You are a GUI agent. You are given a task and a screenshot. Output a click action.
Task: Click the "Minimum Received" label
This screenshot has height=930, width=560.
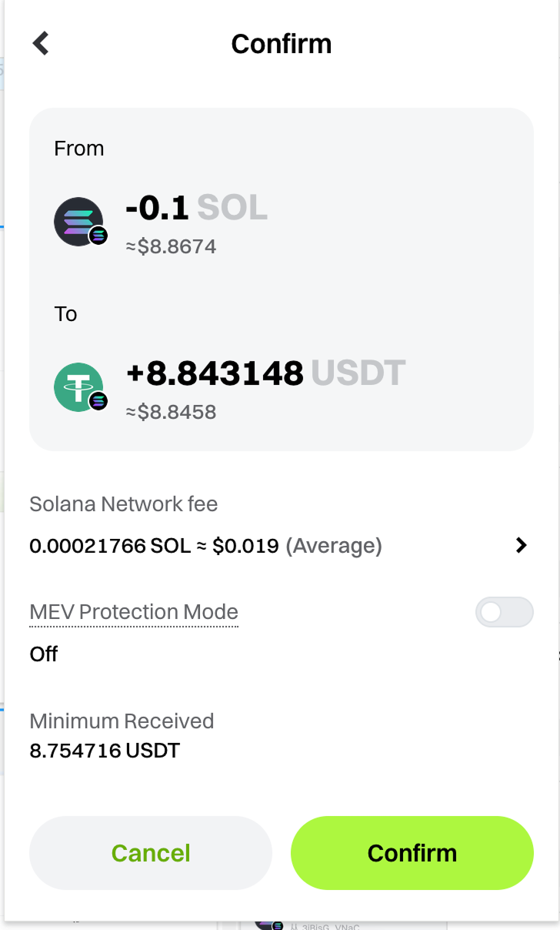click(x=122, y=721)
